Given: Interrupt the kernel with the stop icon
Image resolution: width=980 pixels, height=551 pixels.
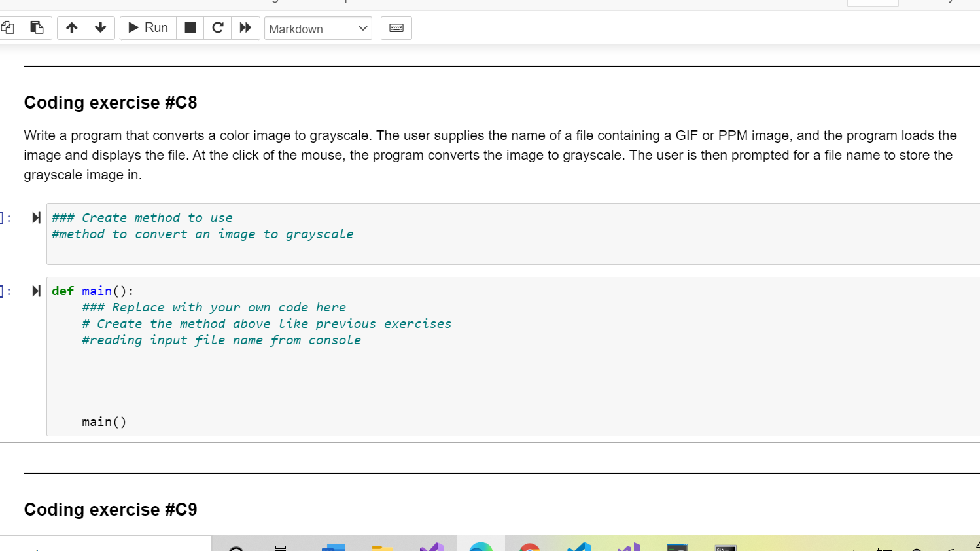Looking at the screenshot, I should 190,28.
